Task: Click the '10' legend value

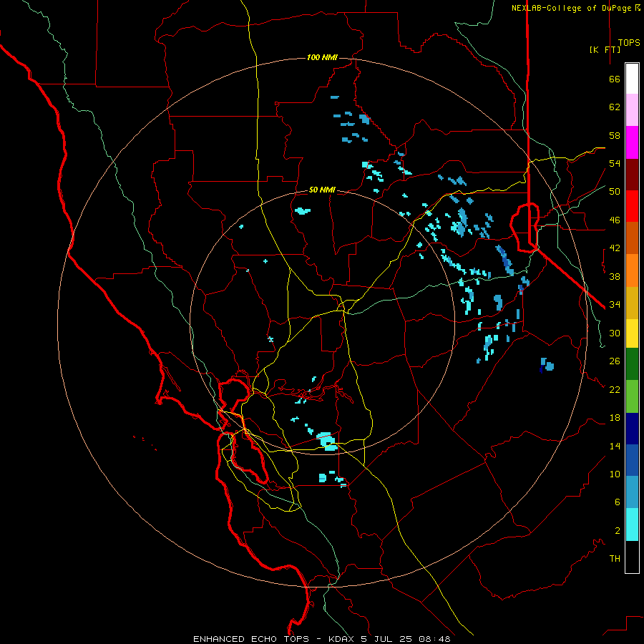Action: click(615, 474)
